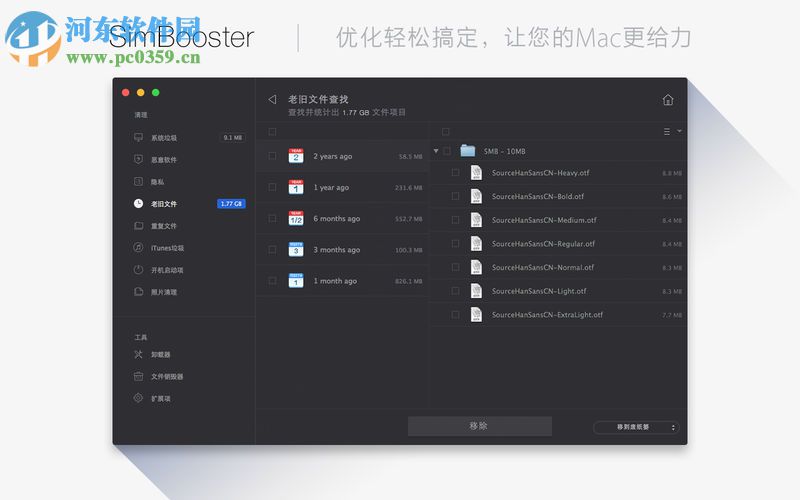Check the '1 year ago' checkbox
This screenshot has width=800, height=500.
(272, 187)
